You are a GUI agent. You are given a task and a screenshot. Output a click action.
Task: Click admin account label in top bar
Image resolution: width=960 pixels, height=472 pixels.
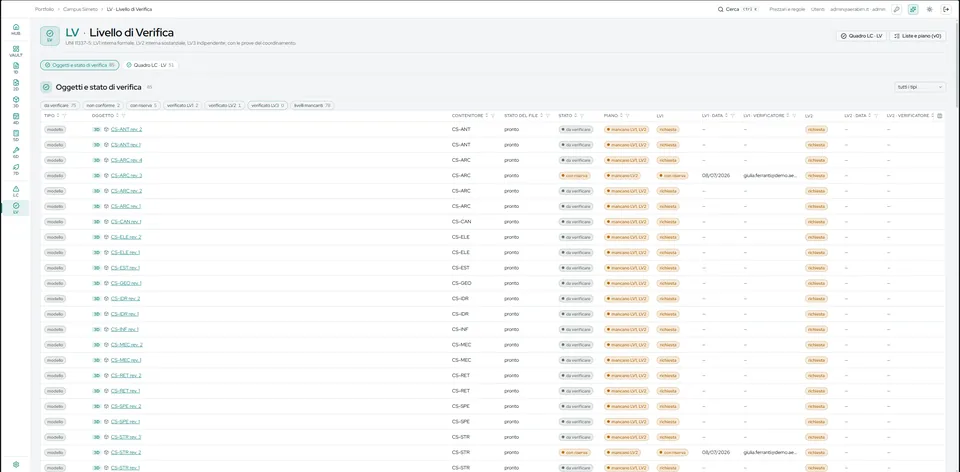[x=858, y=9]
